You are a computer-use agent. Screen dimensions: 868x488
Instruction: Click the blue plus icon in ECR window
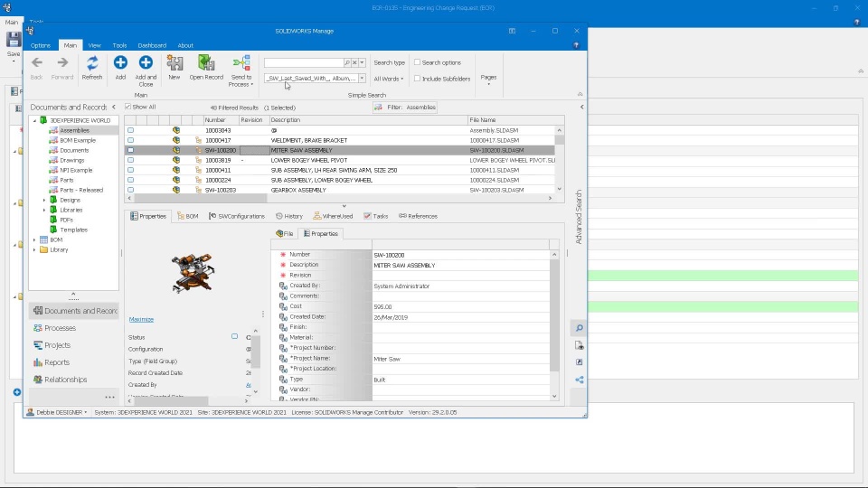(17, 392)
